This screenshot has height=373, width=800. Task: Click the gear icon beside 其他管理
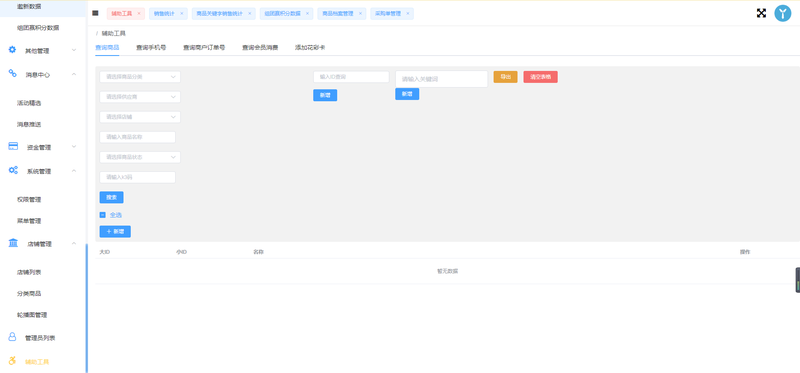(13, 49)
